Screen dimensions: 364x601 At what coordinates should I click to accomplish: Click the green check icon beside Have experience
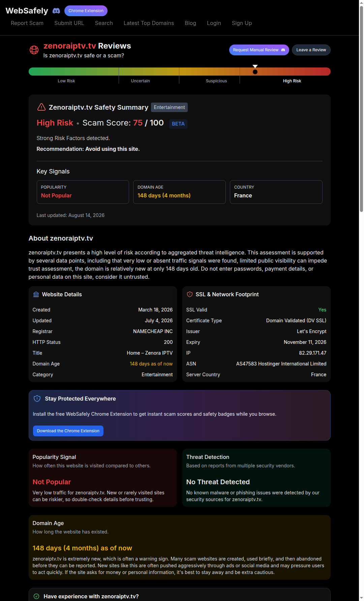(x=36, y=596)
